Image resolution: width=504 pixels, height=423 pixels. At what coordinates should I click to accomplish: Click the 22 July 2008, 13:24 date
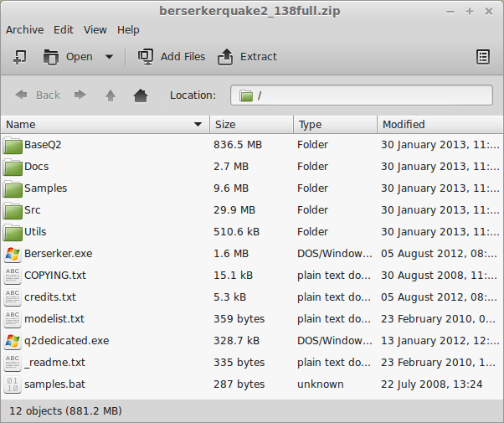[x=432, y=384]
